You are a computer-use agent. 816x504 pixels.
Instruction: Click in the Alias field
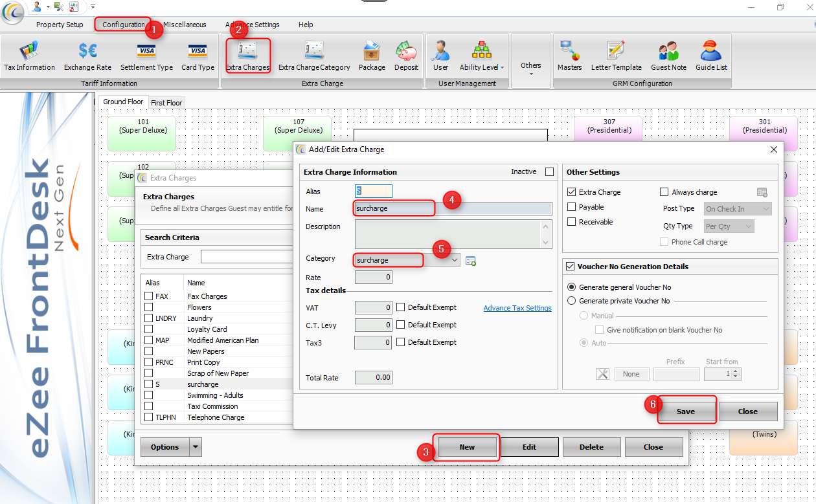(x=374, y=192)
